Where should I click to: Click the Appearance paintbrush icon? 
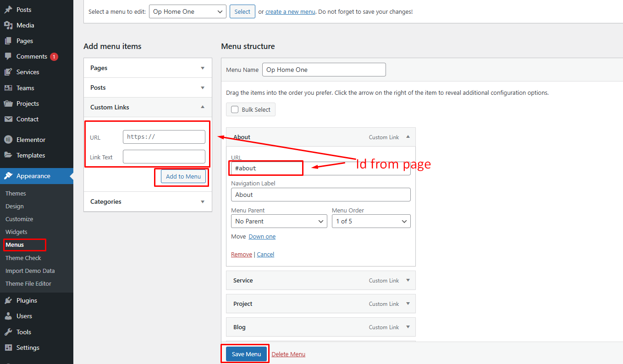click(x=8, y=176)
